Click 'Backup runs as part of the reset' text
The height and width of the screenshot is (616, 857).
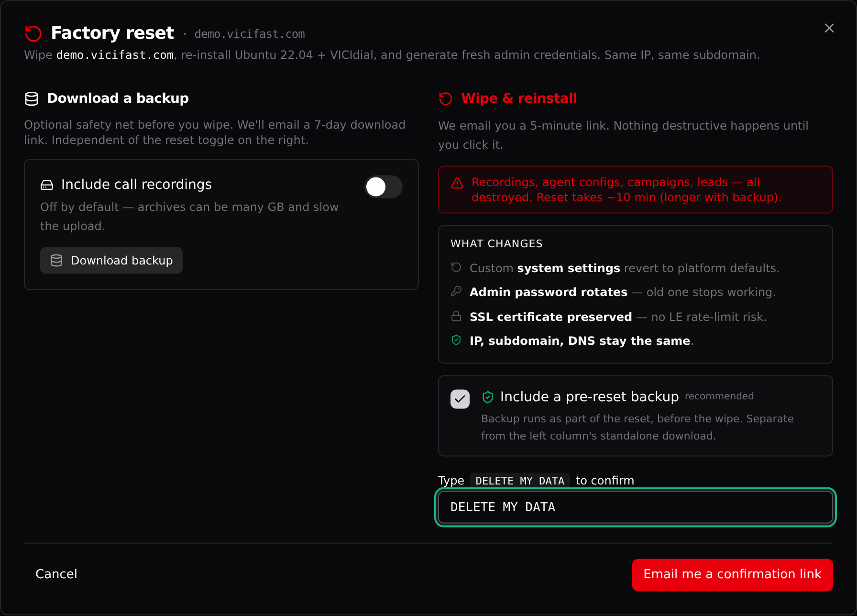(637, 427)
